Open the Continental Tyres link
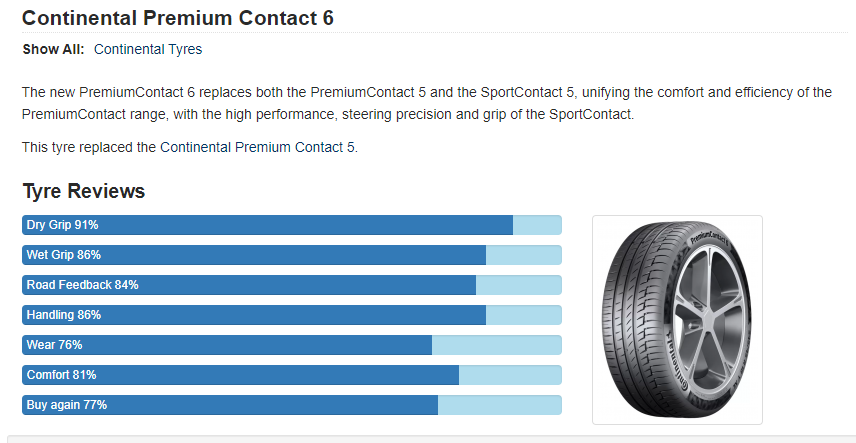Screen dimensions: 856x443 148,50
